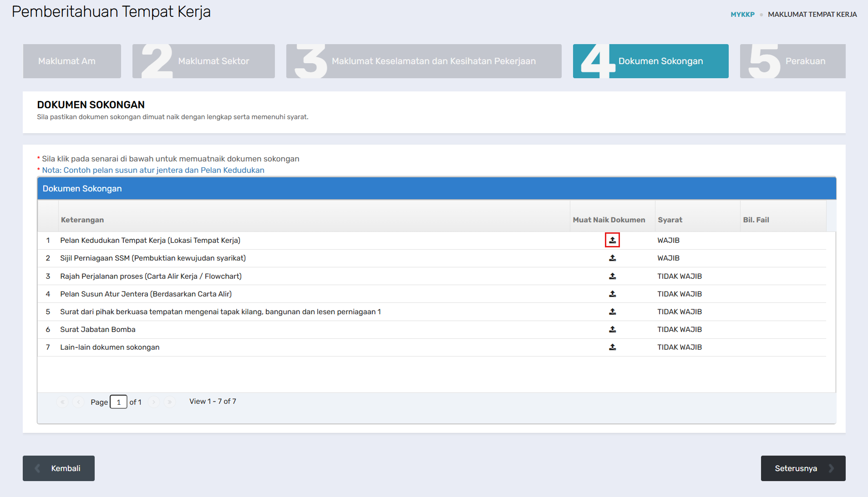Upload Lain-lain dokumen sokongan file
Viewport: 868px width, 497px height.
tap(612, 347)
